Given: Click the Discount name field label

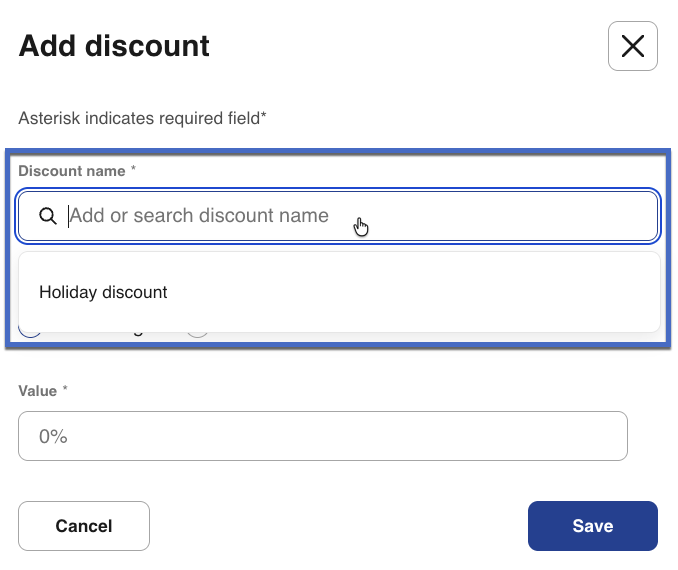Looking at the screenshot, I should click(x=72, y=171).
